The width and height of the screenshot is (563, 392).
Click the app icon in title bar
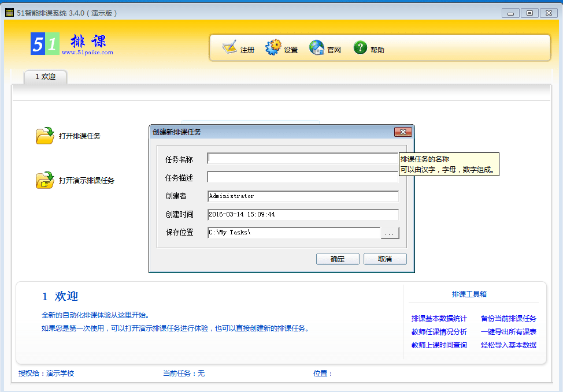tap(9, 13)
